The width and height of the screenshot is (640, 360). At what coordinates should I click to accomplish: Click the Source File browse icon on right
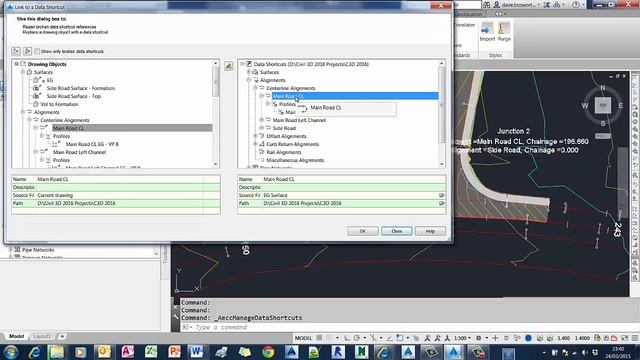click(441, 195)
